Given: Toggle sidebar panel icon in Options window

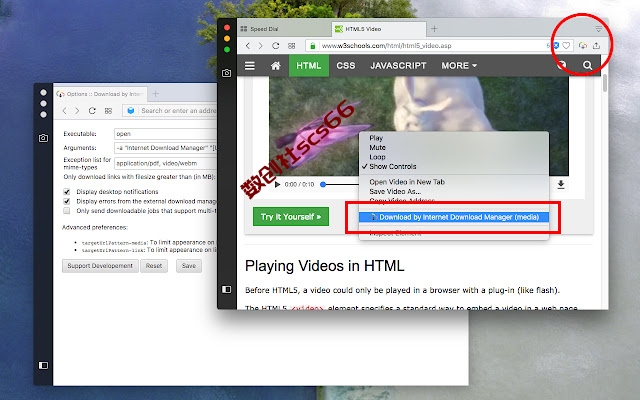Looking at the screenshot, I should [43, 365].
